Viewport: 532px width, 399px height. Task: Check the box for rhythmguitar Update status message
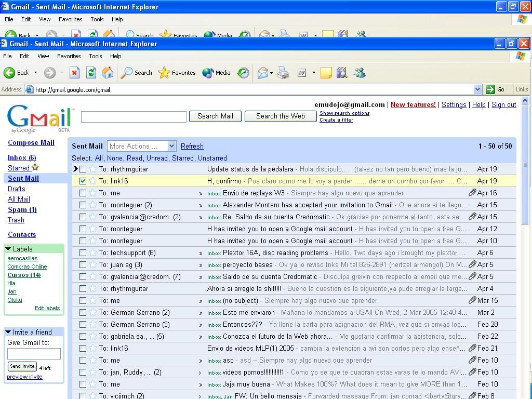[83, 169]
